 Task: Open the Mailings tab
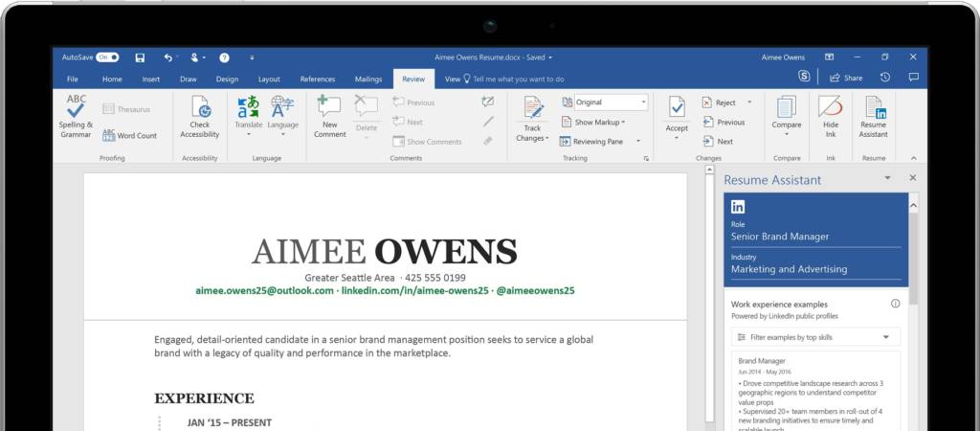[368, 79]
